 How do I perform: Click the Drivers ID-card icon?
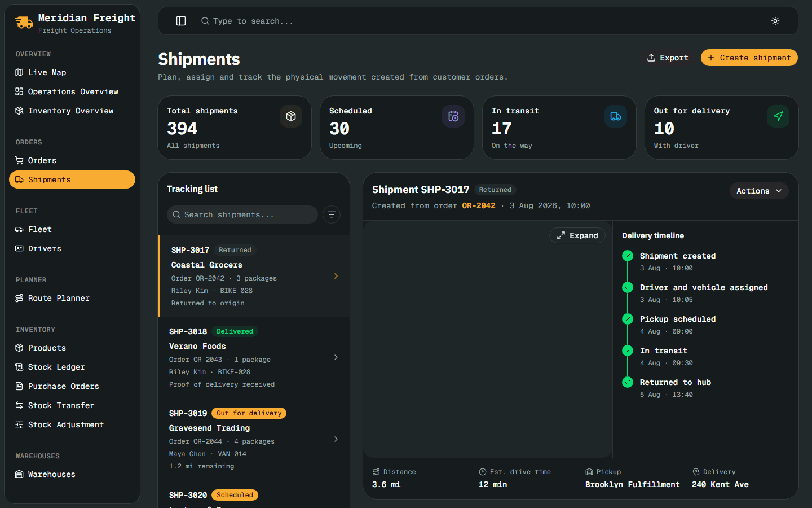[19, 248]
